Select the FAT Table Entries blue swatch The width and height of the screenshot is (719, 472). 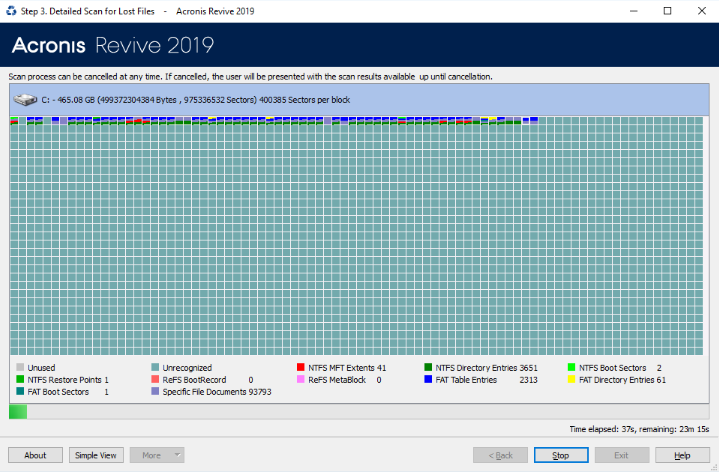coord(428,379)
